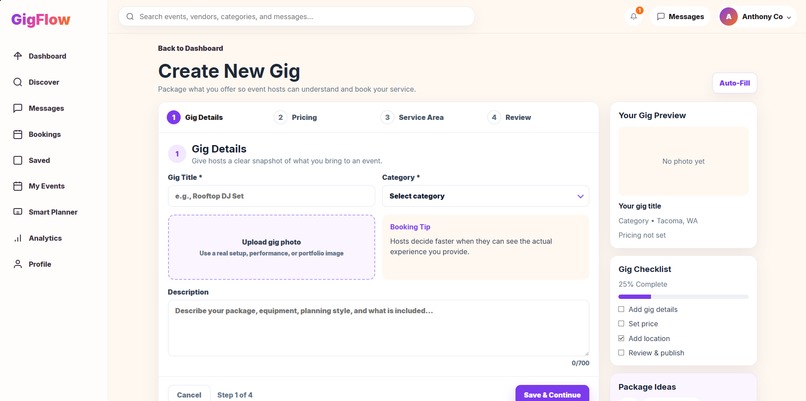Open Messages button in top bar
The image size is (806, 401).
tap(680, 16)
